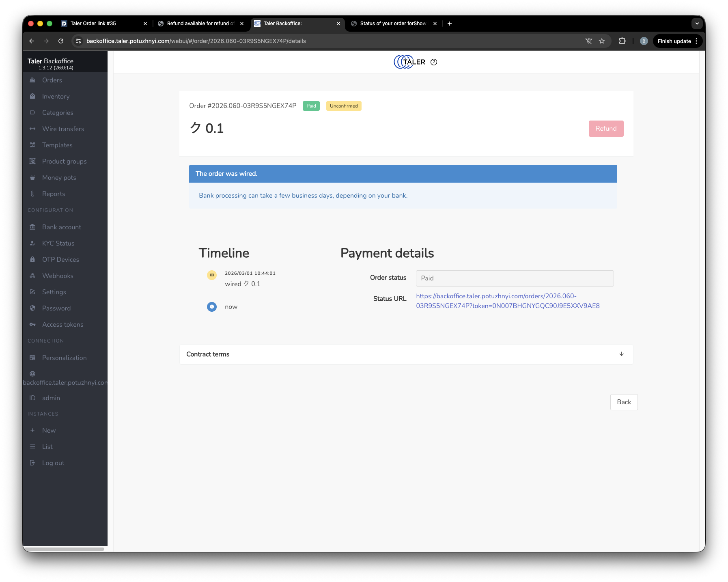Click the Back button
This screenshot has width=728, height=582.
point(624,402)
